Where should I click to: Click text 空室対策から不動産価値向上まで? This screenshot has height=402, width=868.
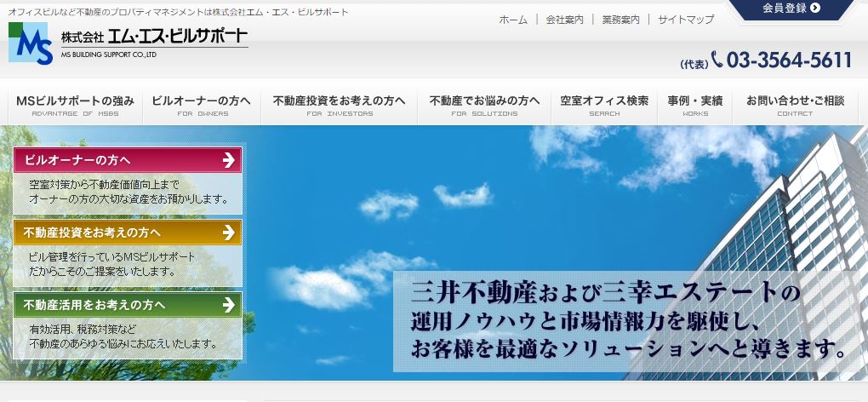coord(104,185)
